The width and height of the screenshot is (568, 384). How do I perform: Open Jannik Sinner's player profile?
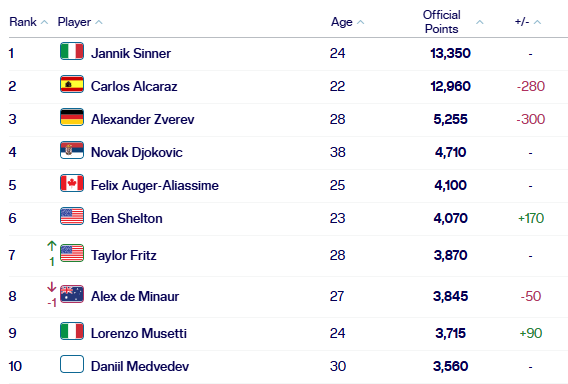(131, 53)
